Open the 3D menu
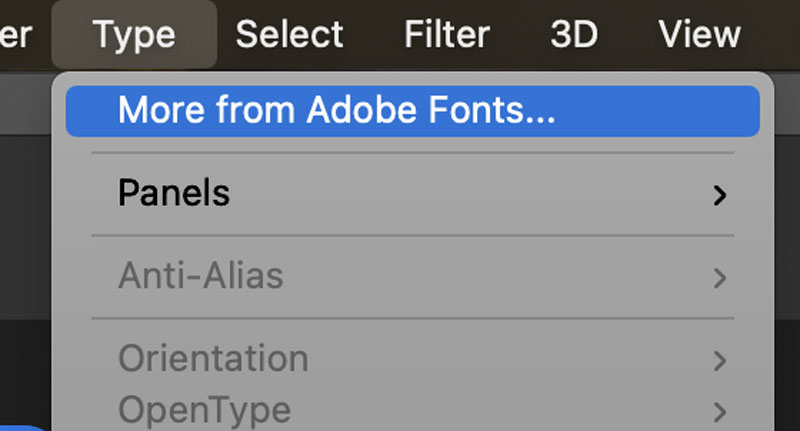Viewport: 800px width, 431px height. click(x=574, y=35)
